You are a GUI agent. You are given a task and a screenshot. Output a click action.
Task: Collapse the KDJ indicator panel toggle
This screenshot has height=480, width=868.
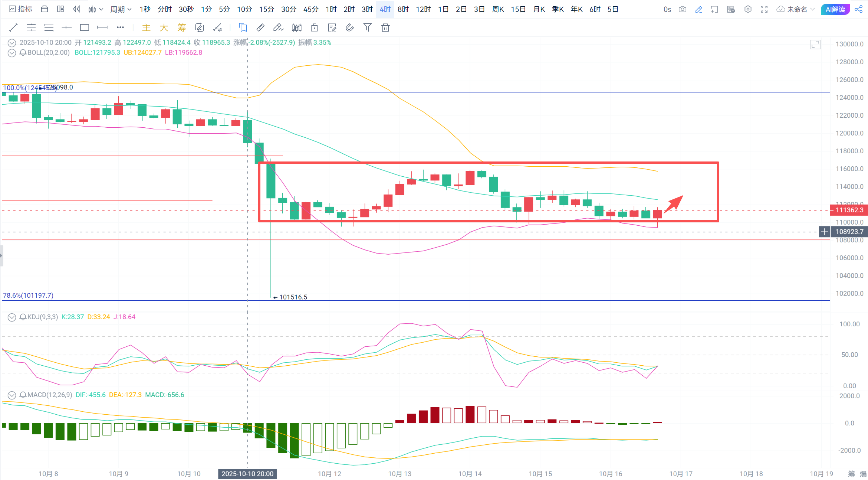12,317
